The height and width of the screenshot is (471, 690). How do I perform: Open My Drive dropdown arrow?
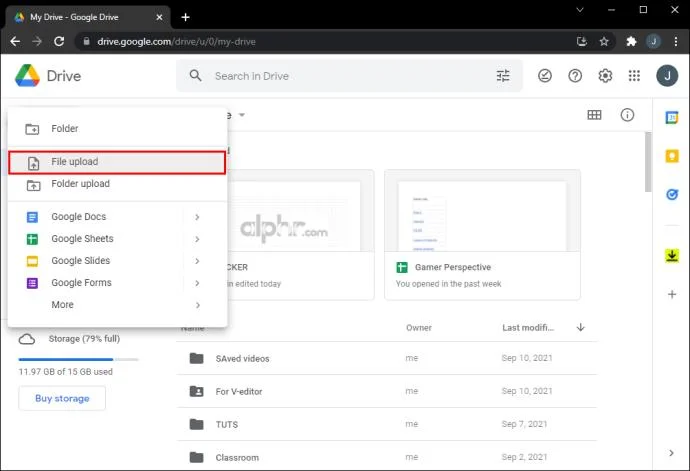pos(242,115)
